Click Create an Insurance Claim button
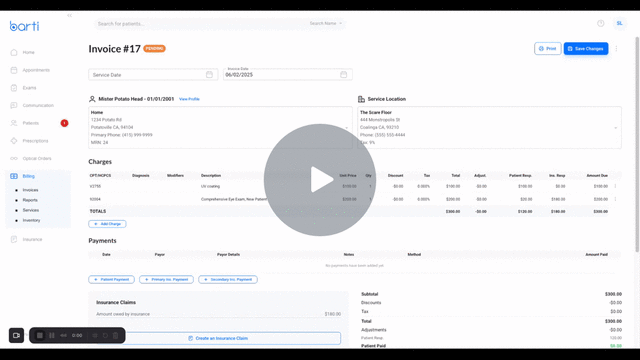 point(218,338)
